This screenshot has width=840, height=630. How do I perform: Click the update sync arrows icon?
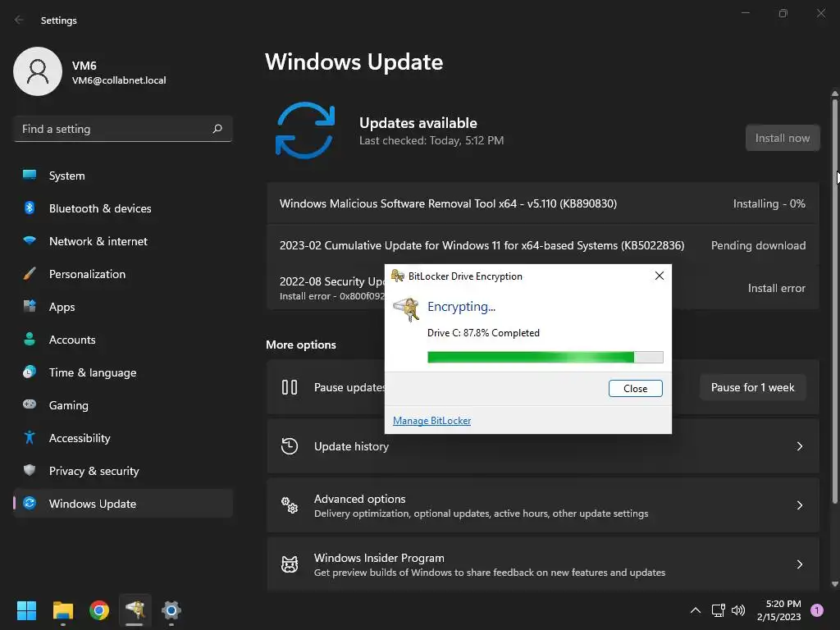click(x=305, y=130)
